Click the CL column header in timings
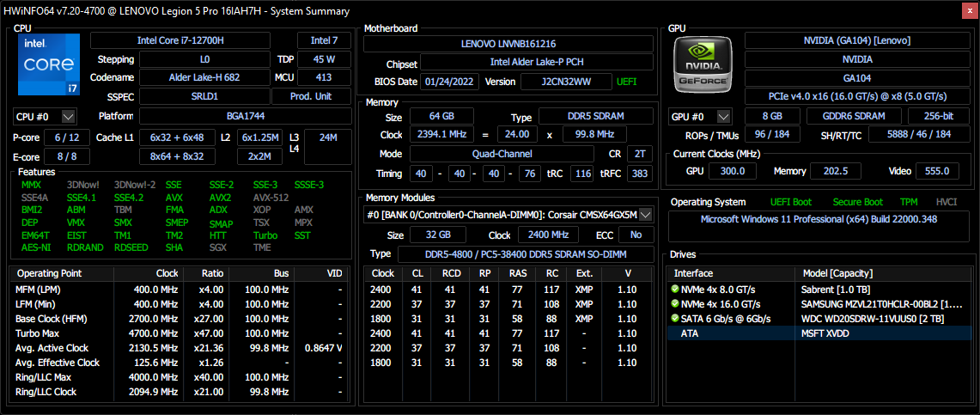This screenshot has width=980, height=415. (x=417, y=273)
